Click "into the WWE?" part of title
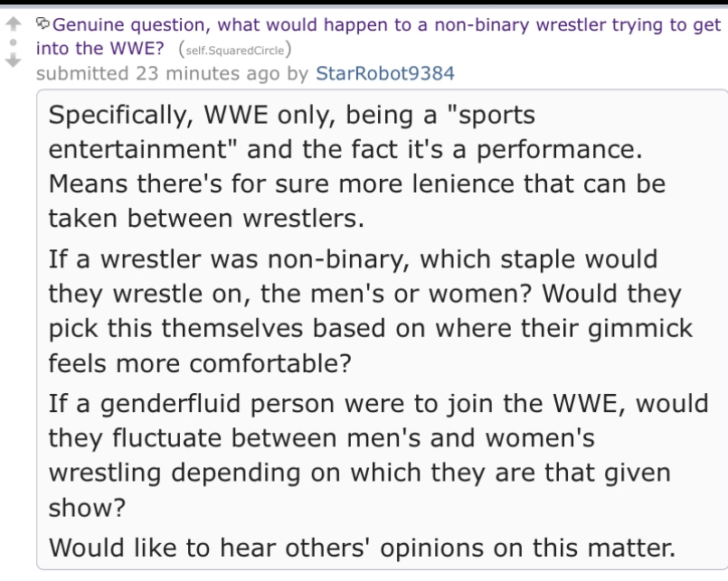 pos(99,48)
